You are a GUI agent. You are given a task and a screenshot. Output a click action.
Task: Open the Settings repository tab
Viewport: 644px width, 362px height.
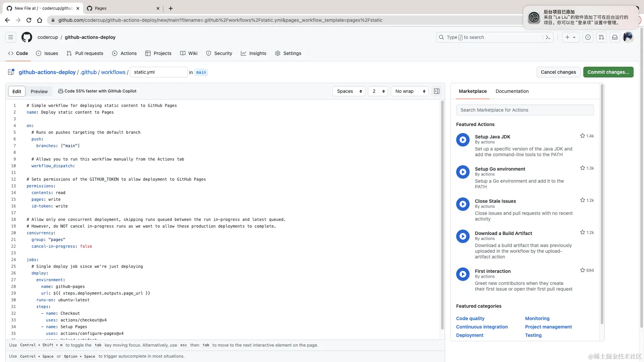(x=288, y=53)
